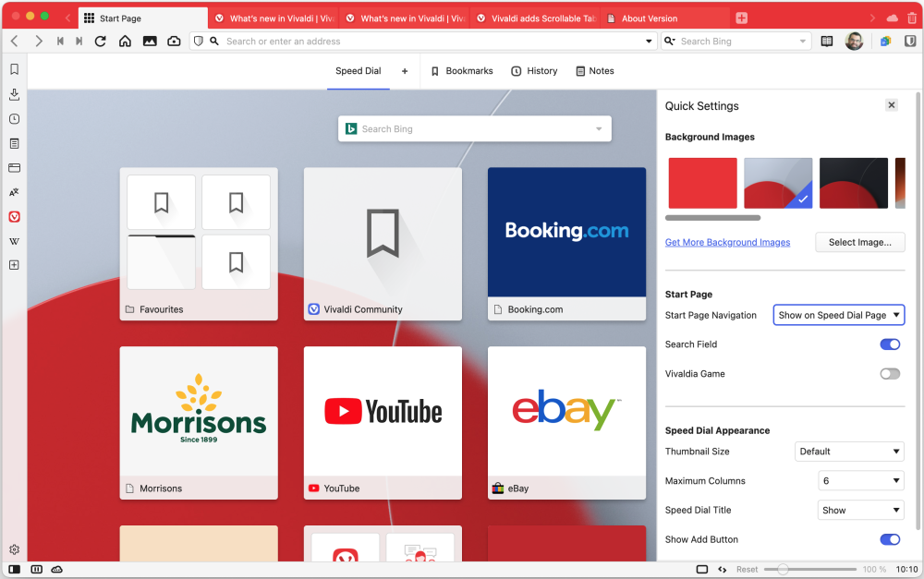Open Settings gear in the sidebar
924x579 pixels.
(14, 549)
